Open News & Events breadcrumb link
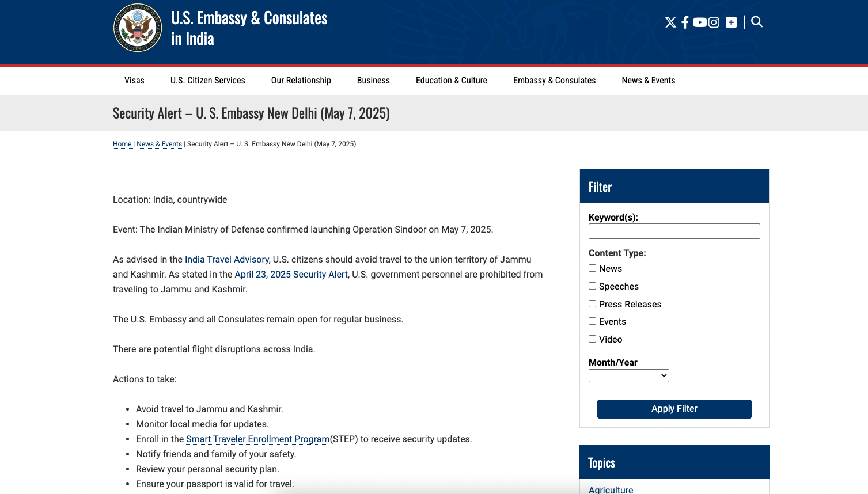The height and width of the screenshot is (494, 868). pos(159,144)
